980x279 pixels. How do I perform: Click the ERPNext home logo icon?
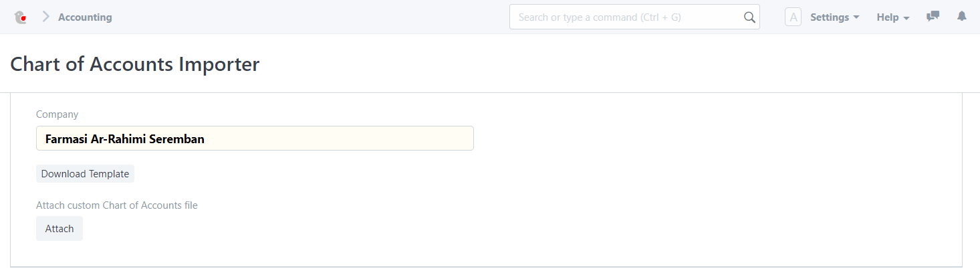(20, 17)
